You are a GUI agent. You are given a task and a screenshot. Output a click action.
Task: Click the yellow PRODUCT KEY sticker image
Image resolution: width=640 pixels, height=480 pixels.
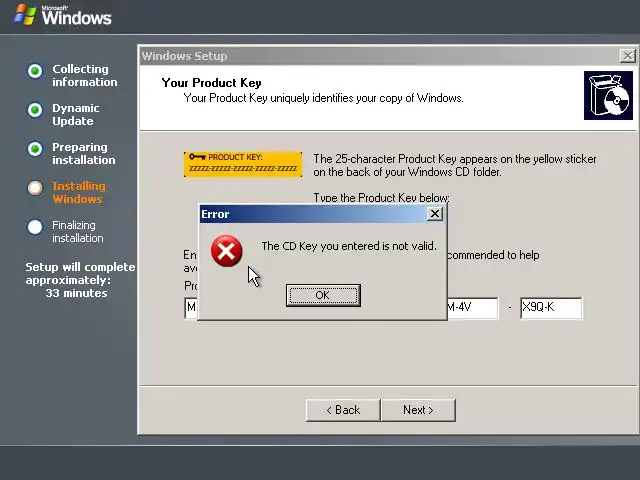pos(243,164)
